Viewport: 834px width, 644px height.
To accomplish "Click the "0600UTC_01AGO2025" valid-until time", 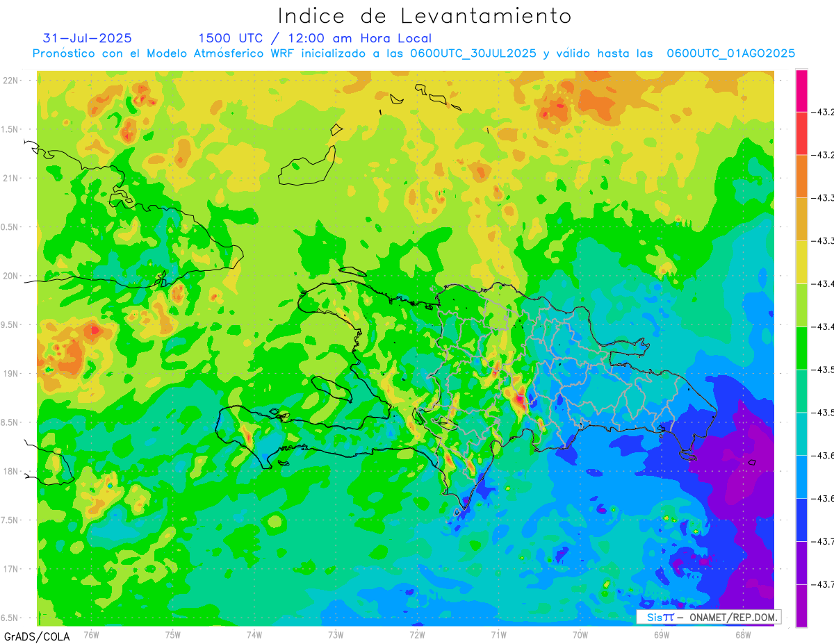I will (x=730, y=53).
